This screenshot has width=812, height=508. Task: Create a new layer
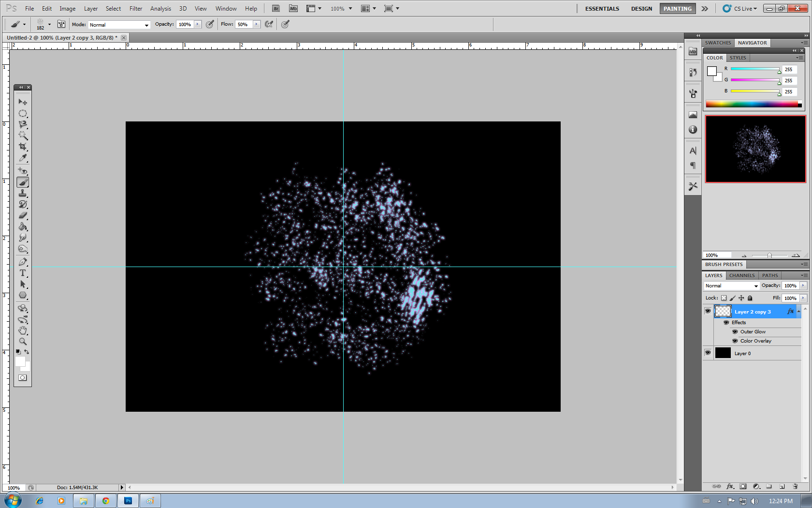(x=782, y=486)
